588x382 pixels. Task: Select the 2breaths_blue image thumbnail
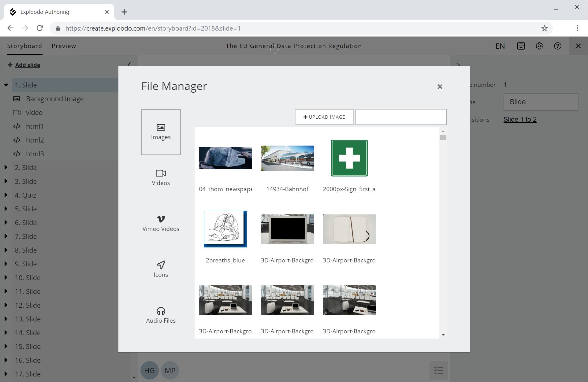pos(225,229)
